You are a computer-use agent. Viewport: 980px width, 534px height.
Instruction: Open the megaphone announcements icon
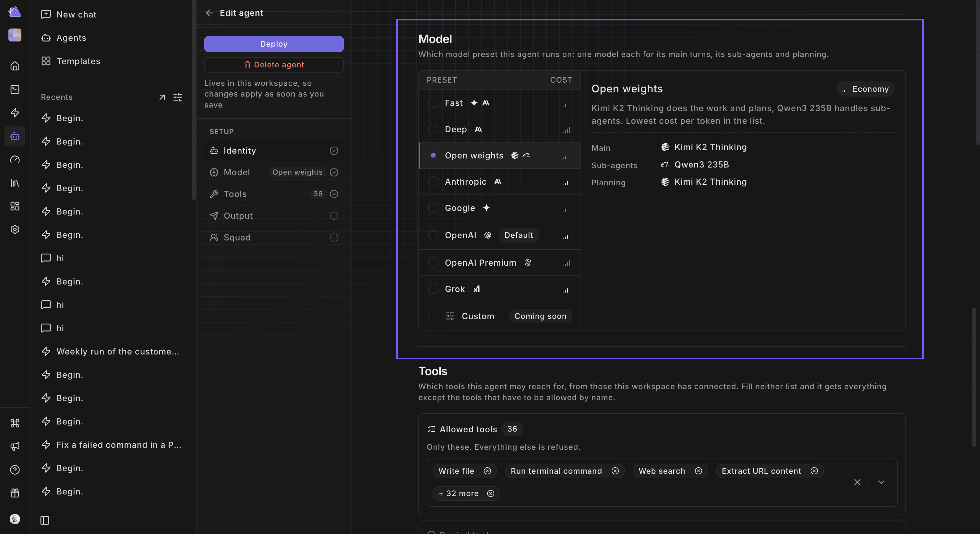point(15,447)
